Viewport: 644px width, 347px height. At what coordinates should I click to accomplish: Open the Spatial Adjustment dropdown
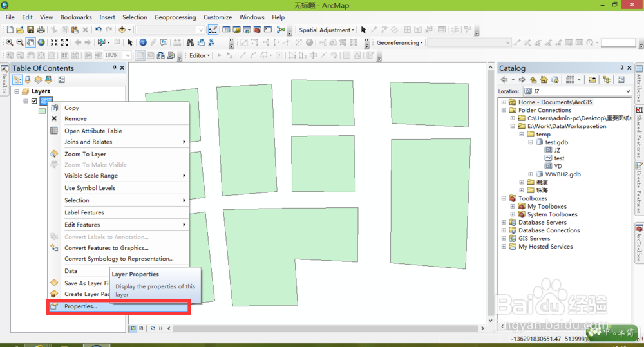(x=327, y=30)
